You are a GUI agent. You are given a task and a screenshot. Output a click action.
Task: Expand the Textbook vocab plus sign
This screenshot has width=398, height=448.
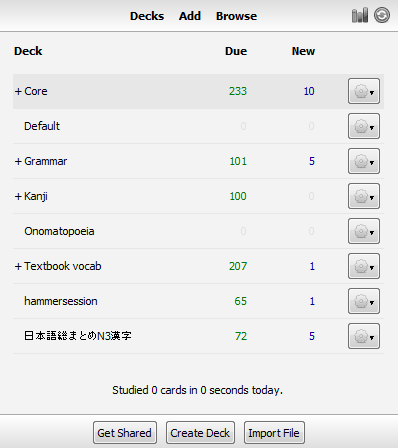click(x=18, y=266)
